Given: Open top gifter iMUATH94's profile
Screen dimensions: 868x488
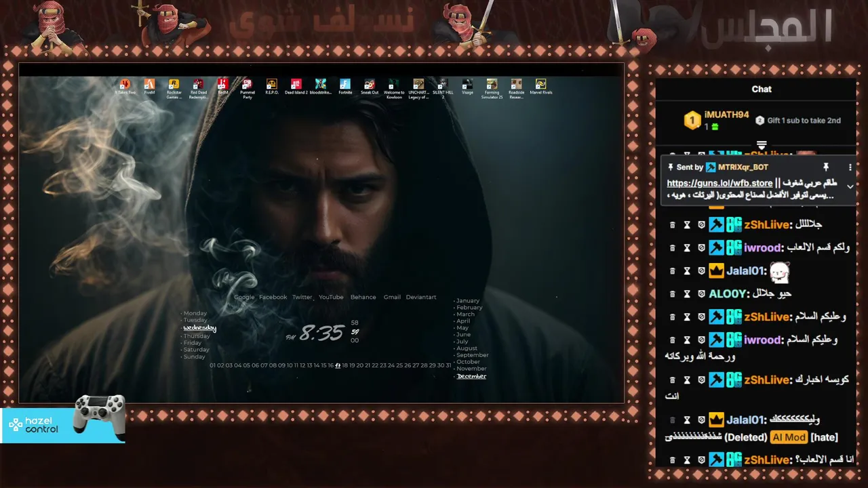Looking at the screenshot, I should pyautogui.click(x=726, y=115).
